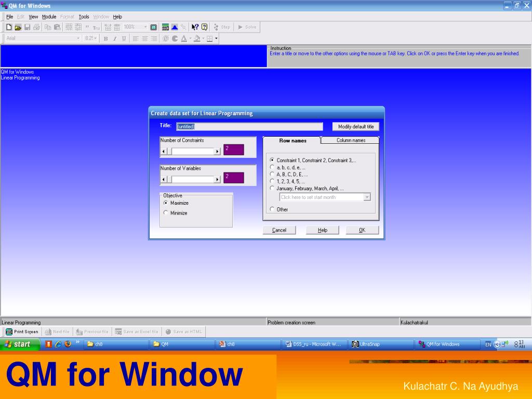Open the zoom 100% dropdown
Viewport: 532px width, 399px height.
(x=145, y=27)
